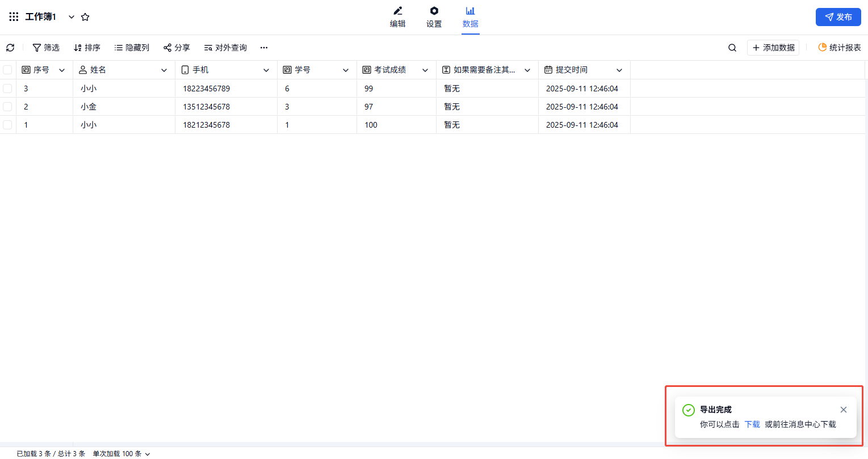This screenshot has height=459, width=868.
Task: Click the refresh data icon
Action: [x=10, y=48]
